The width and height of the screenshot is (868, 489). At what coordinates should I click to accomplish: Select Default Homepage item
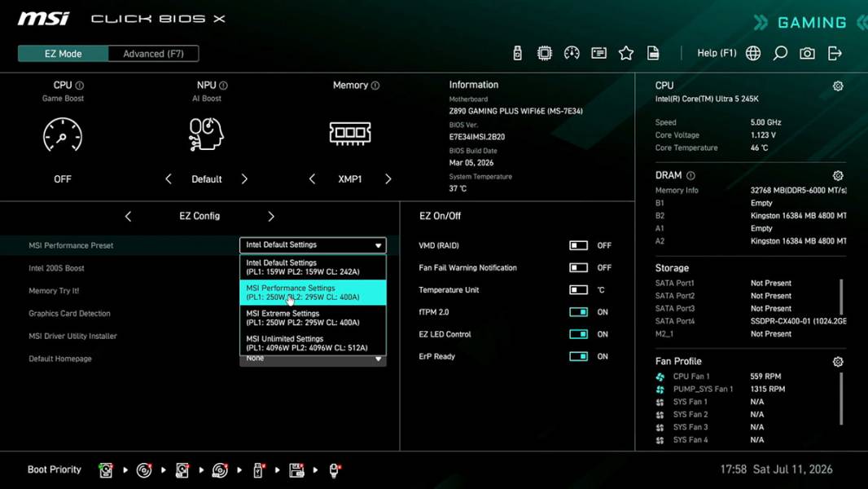tap(59, 359)
